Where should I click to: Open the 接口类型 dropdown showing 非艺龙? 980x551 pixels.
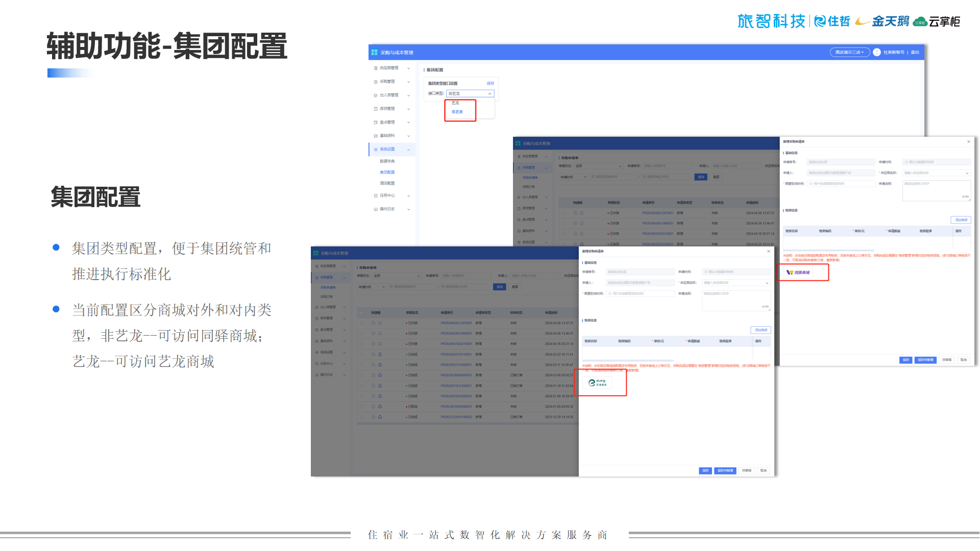click(470, 94)
